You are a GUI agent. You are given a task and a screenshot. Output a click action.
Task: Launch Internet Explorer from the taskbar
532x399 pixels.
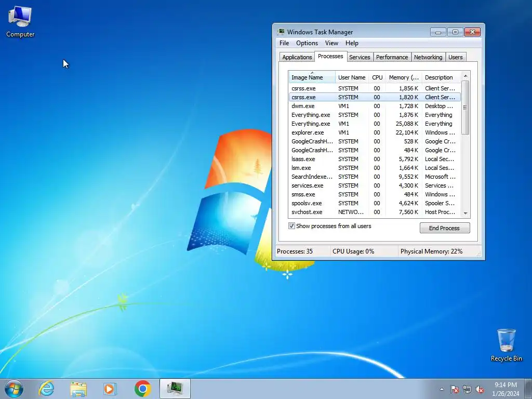[46, 389]
